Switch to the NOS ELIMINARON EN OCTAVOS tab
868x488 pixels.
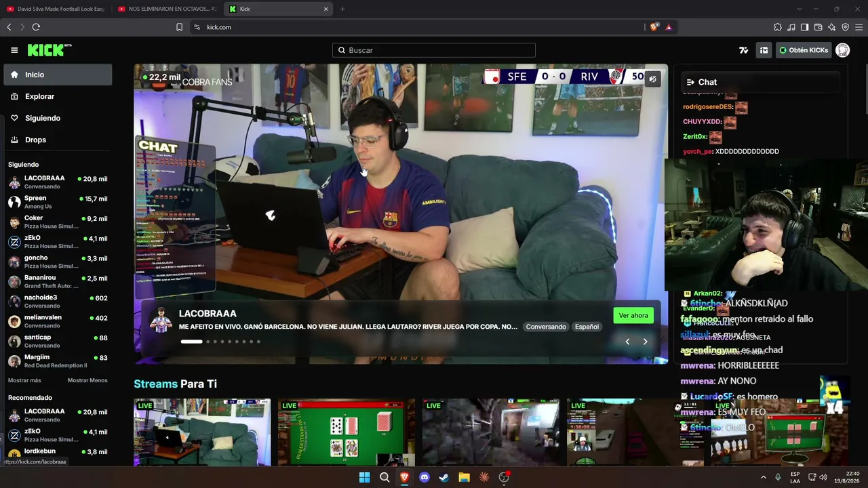pyautogui.click(x=167, y=9)
